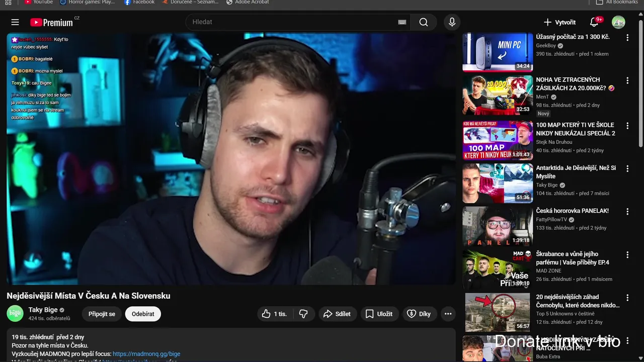Click the Připojit se button

click(102, 314)
